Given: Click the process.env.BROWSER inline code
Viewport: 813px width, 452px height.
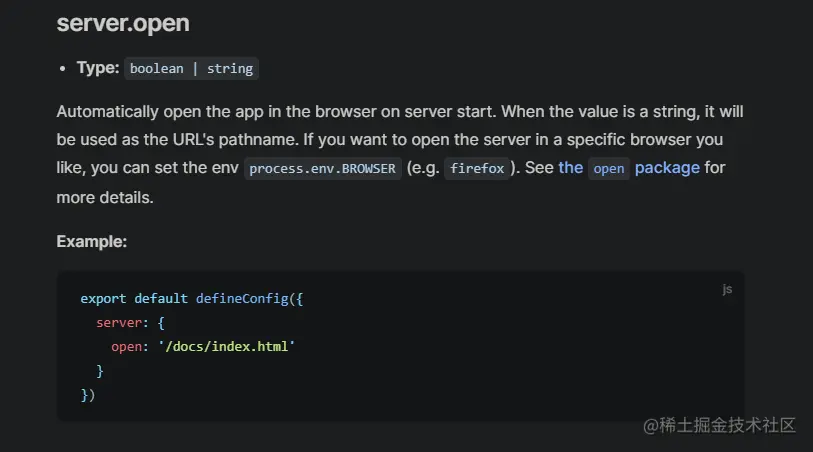Looking at the screenshot, I should point(323,168).
